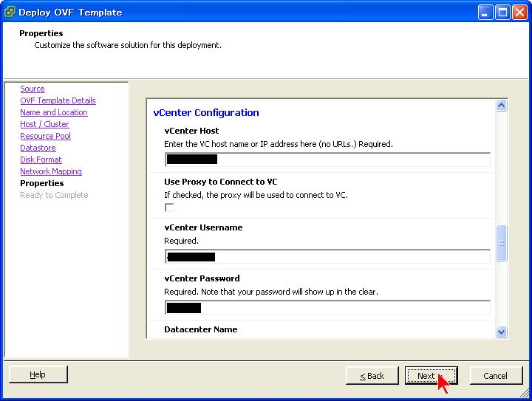Click the vCenter Password input field
Screen dimensions: 532x401
[327, 307]
